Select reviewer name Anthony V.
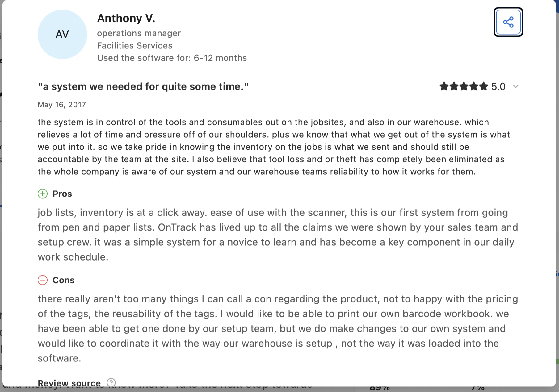The width and height of the screenshot is (559, 392). [126, 18]
